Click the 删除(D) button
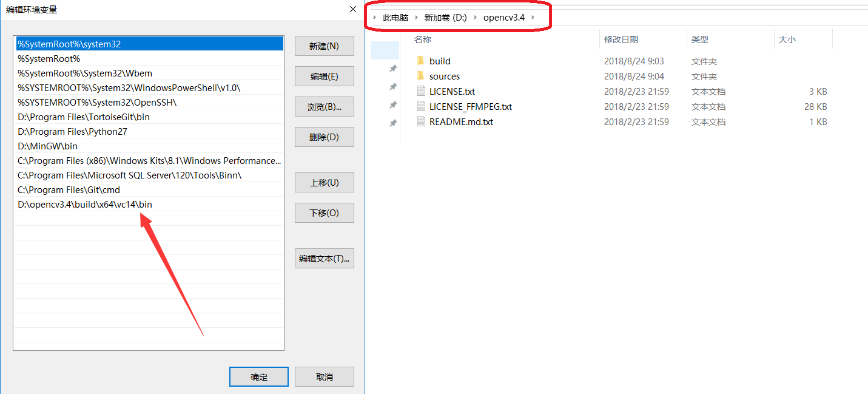This screenshot has height=394, width=868. 324,137
